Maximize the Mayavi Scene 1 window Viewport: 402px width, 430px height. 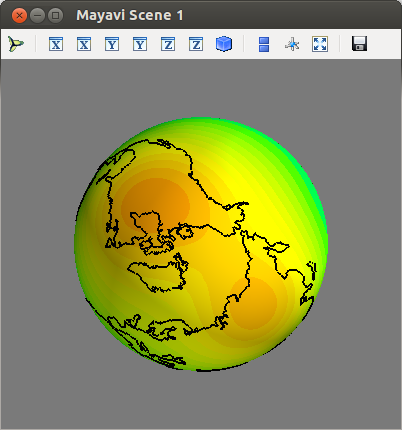click(55, 16)
